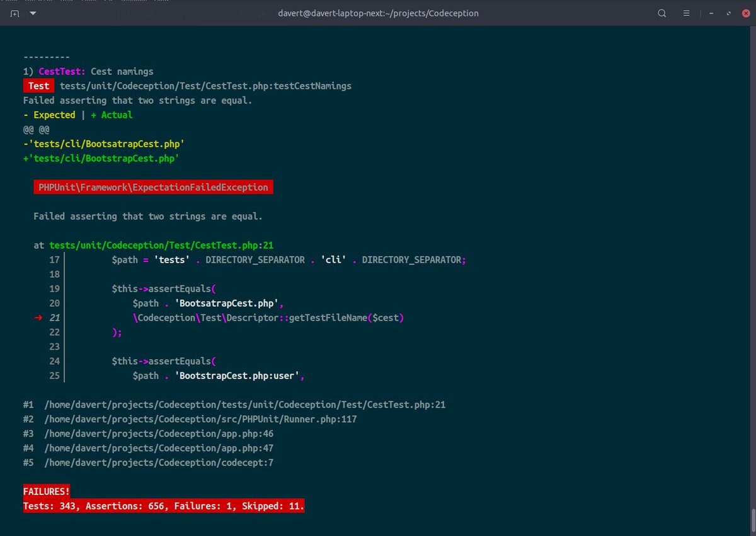Click stack trace #2 Runner.php:117
The width and height of the screenshot is (756, 536).
190,419
